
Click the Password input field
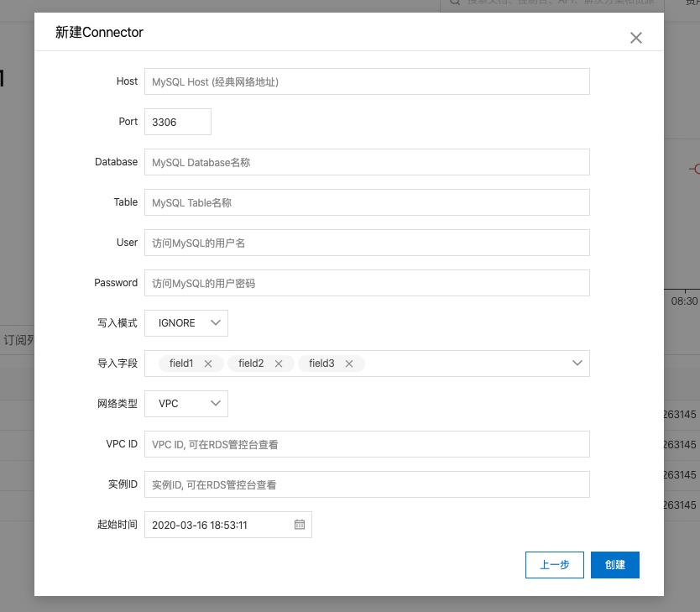pyautogui.click(x=367, y=283)
